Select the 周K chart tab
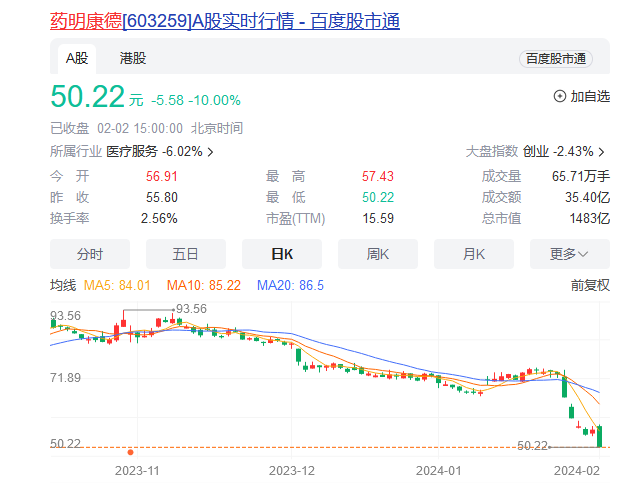This screenshot has width=640, height=483. tap(378, 254)
